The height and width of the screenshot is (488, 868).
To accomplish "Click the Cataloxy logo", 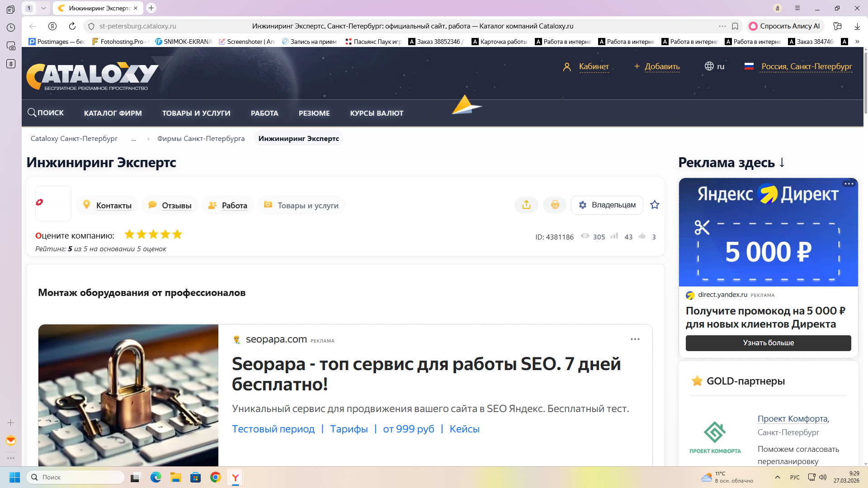I will pos(93,76).
